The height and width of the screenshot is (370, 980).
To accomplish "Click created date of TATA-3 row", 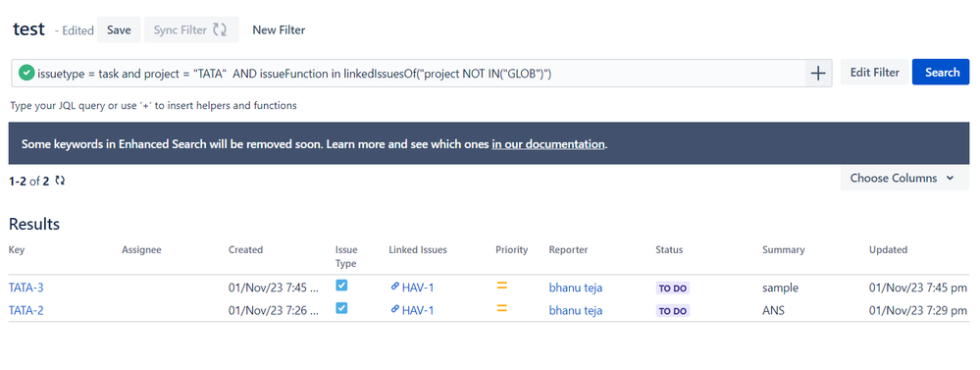I will coord(274,288).
